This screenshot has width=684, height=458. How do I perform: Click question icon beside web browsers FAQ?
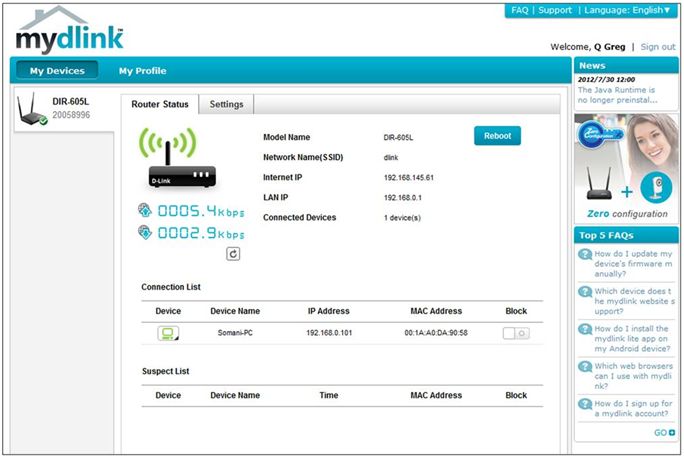click(x=585, y=367)
